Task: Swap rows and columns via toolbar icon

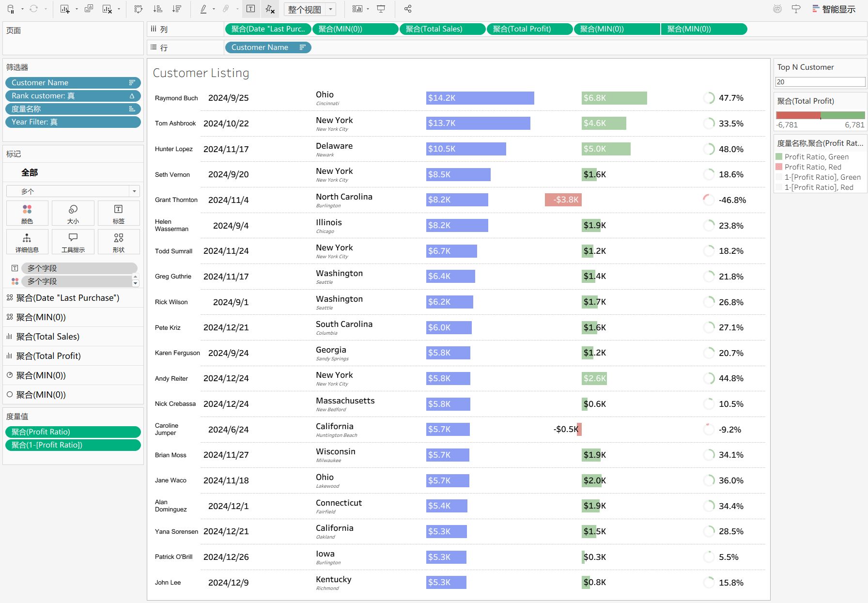Action: pos(139,9)
